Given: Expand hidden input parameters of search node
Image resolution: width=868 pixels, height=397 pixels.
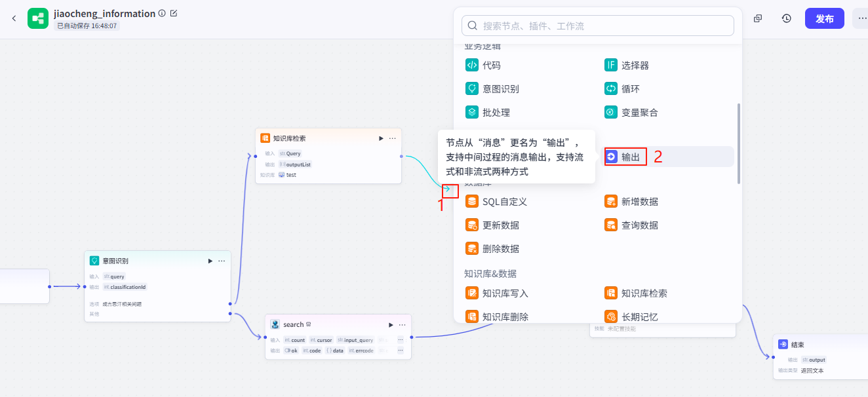Looking at the screenshot, I should coord(400,340).
